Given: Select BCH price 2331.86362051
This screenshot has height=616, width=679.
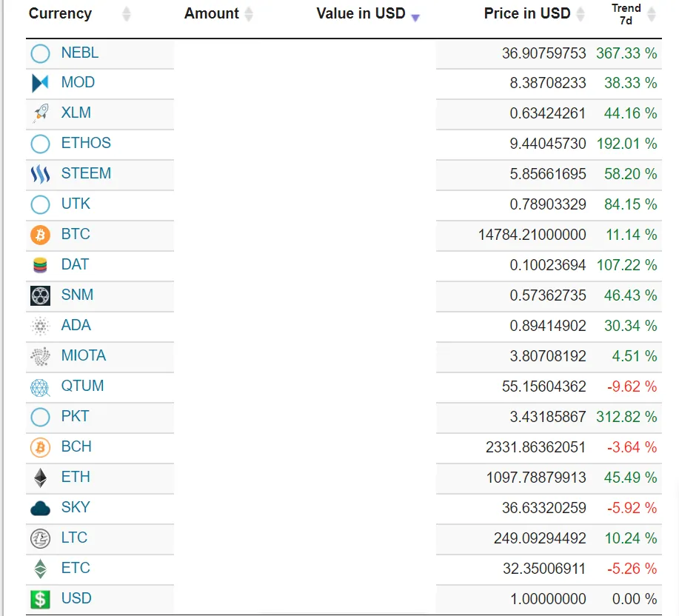Looking at the screenshot, I should 535,447.
